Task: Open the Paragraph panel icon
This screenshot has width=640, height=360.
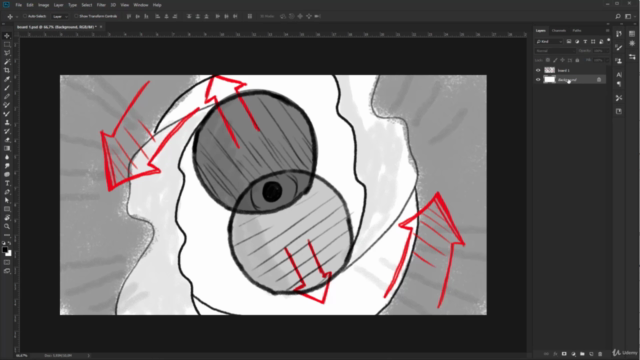Action: (619, 84)
